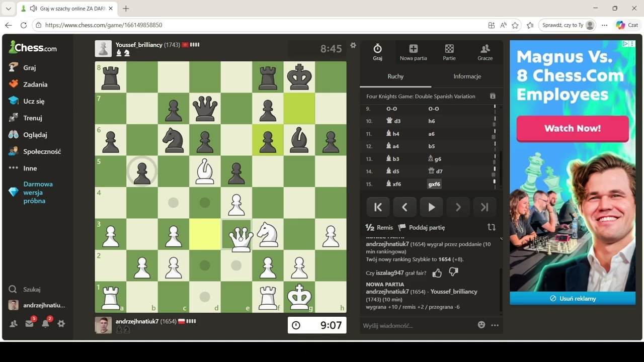The width and height of the screenshot is (644, 362).
Task: Click andrzejhnatiuk7 name below board
Action: point(137,321)
